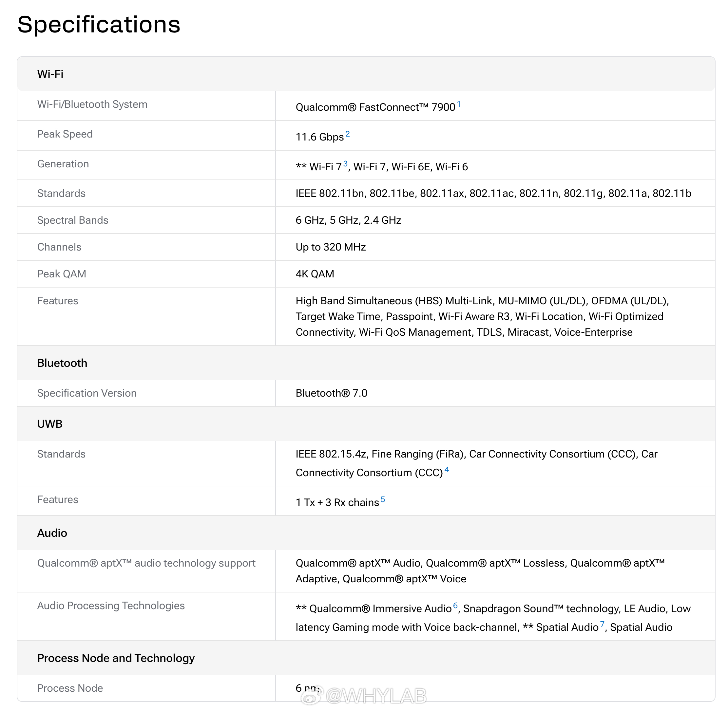Screen dimensions: 728x712
Task: Click the Peak Speed row label
Action: point(65,134)
